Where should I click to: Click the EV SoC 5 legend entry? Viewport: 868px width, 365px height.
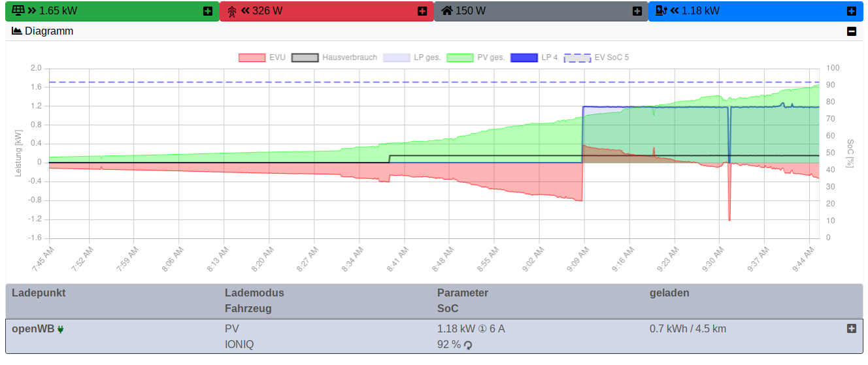pyautogui.click(x=596, y=57)
